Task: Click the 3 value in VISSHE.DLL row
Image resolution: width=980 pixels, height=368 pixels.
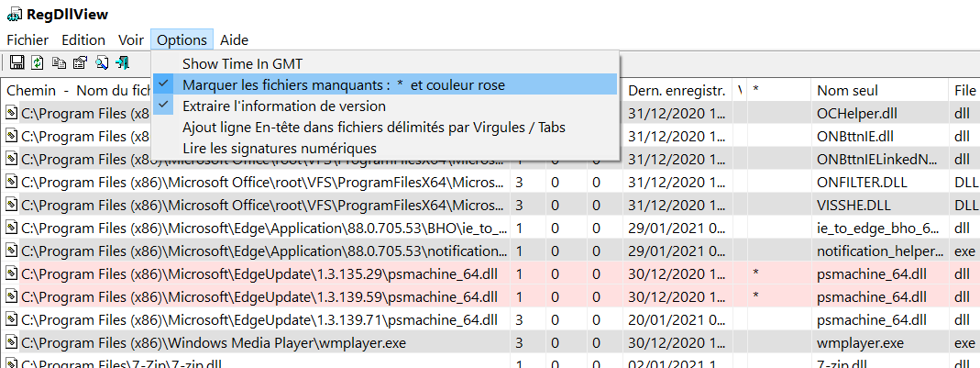Action: 519,206
